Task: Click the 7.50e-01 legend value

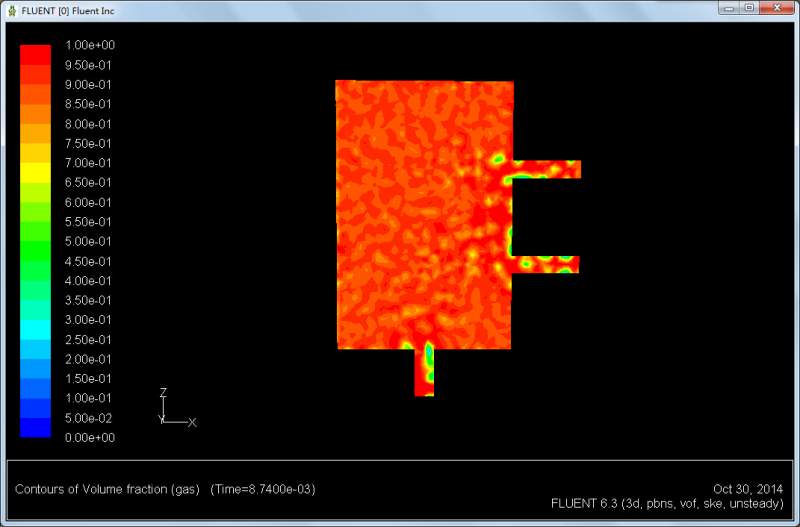Action: coord(88,143)
